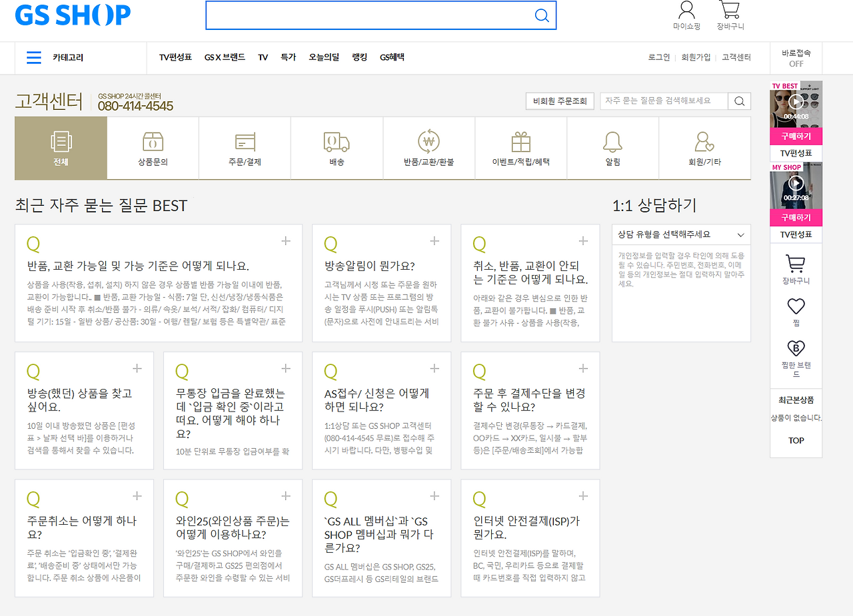Image resolution: width=853 pixels, height=616 pixels.
Task: Click TV편성표 link below MY SHOP
Action: (x=796, y=235)
